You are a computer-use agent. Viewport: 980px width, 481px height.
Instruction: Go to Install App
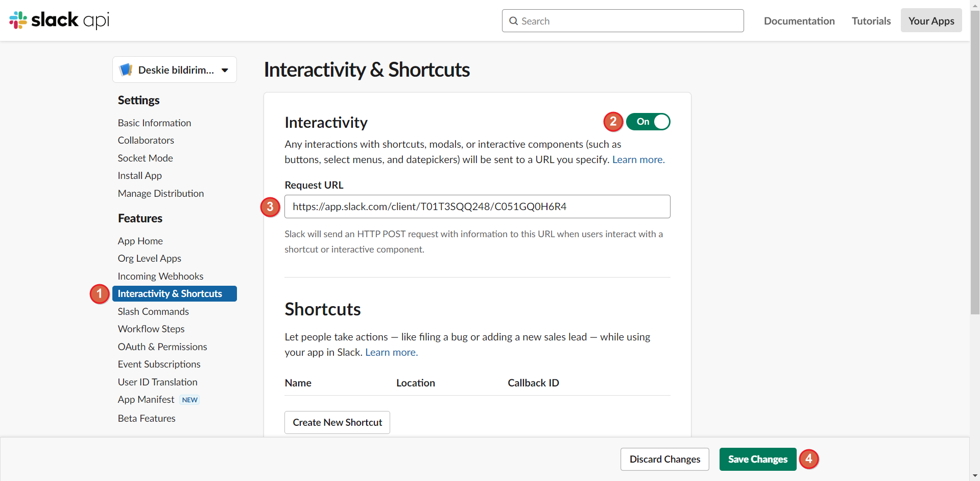coord(139,175)
